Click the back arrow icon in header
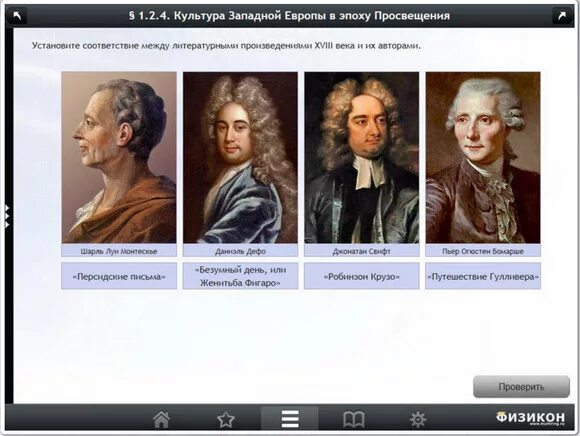 [17, 16]
